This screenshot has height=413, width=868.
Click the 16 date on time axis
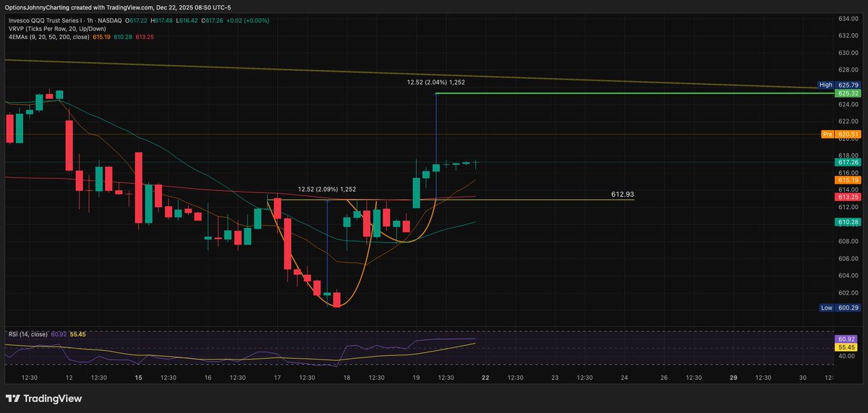[208, 378]
